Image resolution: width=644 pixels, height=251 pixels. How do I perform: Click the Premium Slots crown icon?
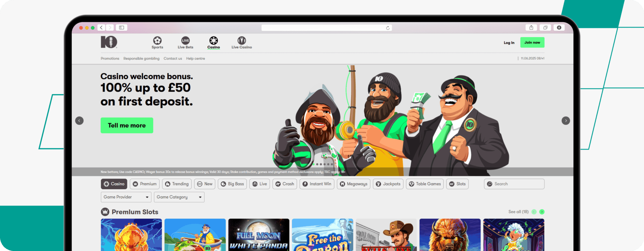point(105,212)
